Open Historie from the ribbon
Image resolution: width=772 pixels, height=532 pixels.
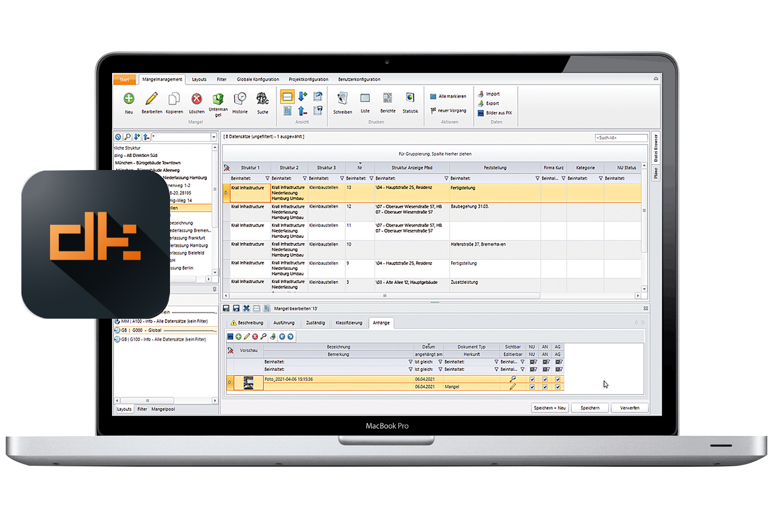(240, 99)
